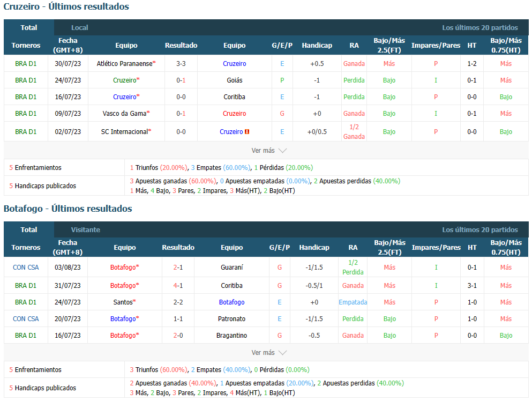Click red card icon beside Cruzeiro vs SC Internacional
Image resolution: width=532 pixels, height=401 pixels.
click(247, 132)
